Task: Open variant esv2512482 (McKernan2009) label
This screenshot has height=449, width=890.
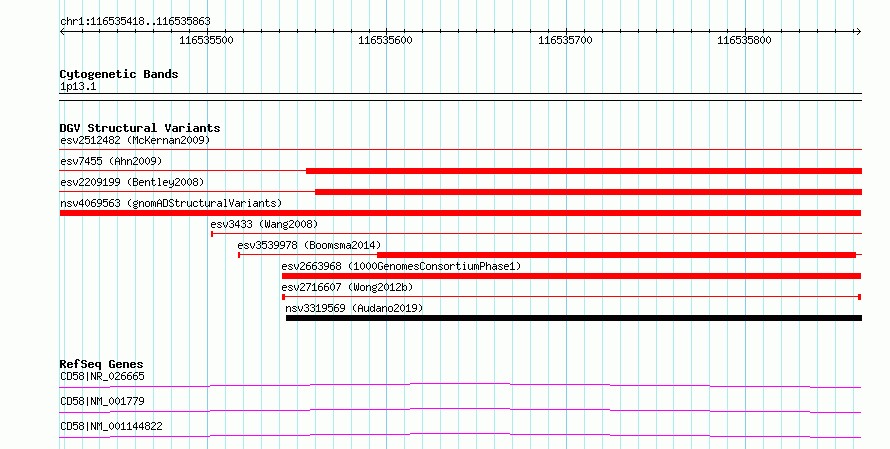Action: pos(135,140)
